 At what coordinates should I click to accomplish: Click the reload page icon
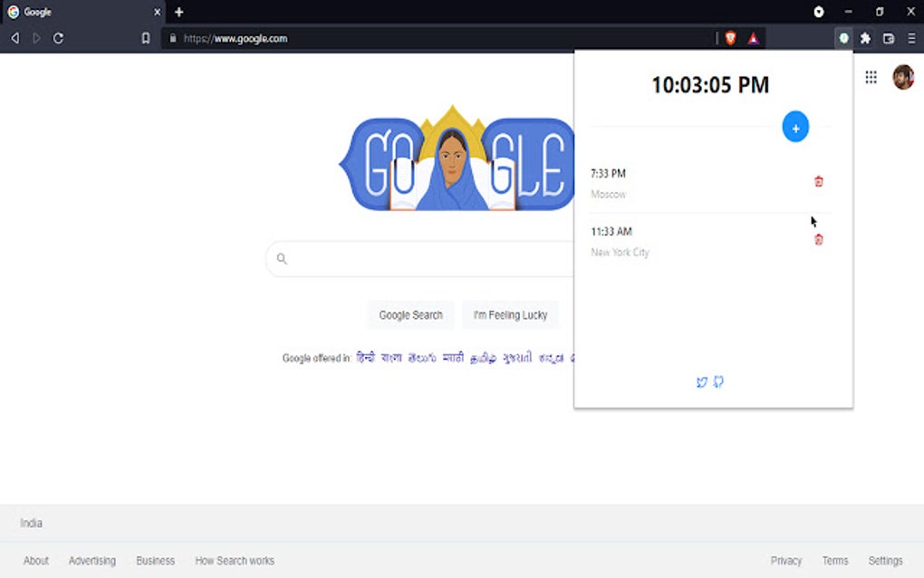[58, 38]
